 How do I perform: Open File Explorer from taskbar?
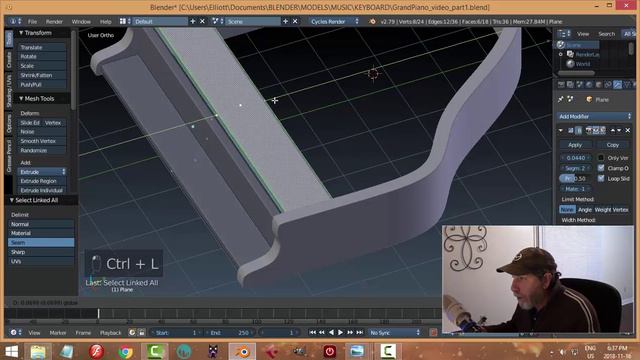pyautogui.click(x=38, y=351)
